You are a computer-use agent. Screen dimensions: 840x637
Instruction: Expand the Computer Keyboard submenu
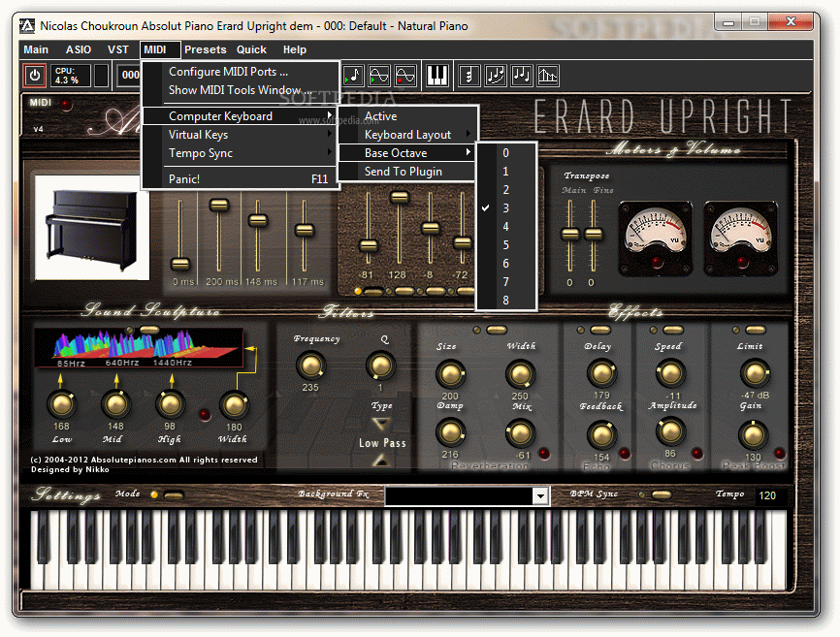pyautogui.click(x=240, y=116)
